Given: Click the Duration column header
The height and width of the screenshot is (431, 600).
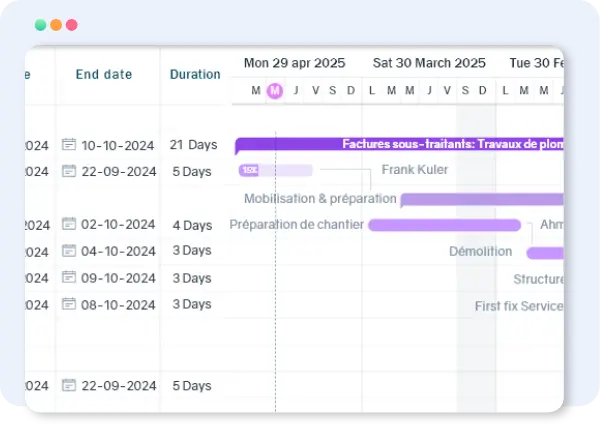Looking at the screenshot, I should pos(195,74).
